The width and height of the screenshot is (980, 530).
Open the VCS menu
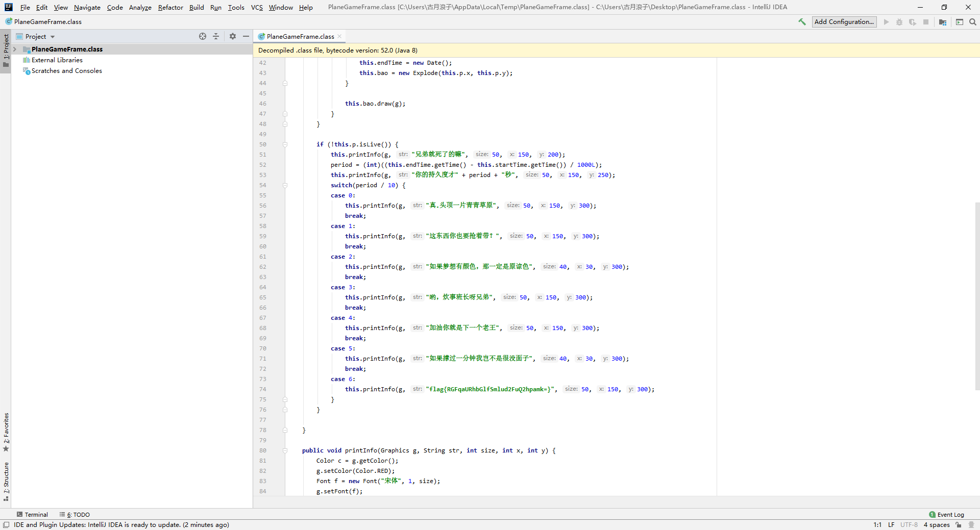coord(257,7)
